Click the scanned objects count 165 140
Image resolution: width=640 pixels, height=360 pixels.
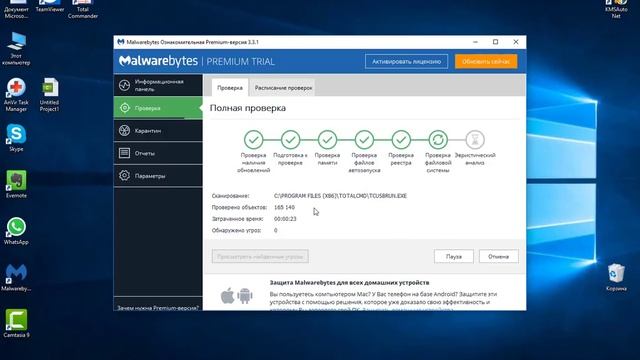[284, 207]
